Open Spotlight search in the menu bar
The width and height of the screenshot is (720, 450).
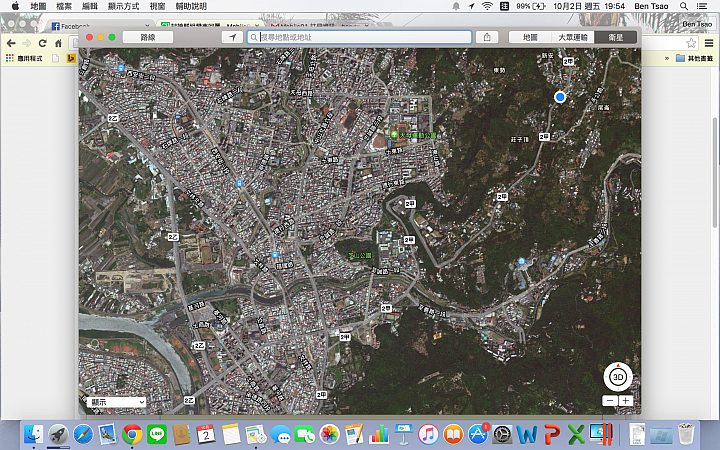pos(684,6)
